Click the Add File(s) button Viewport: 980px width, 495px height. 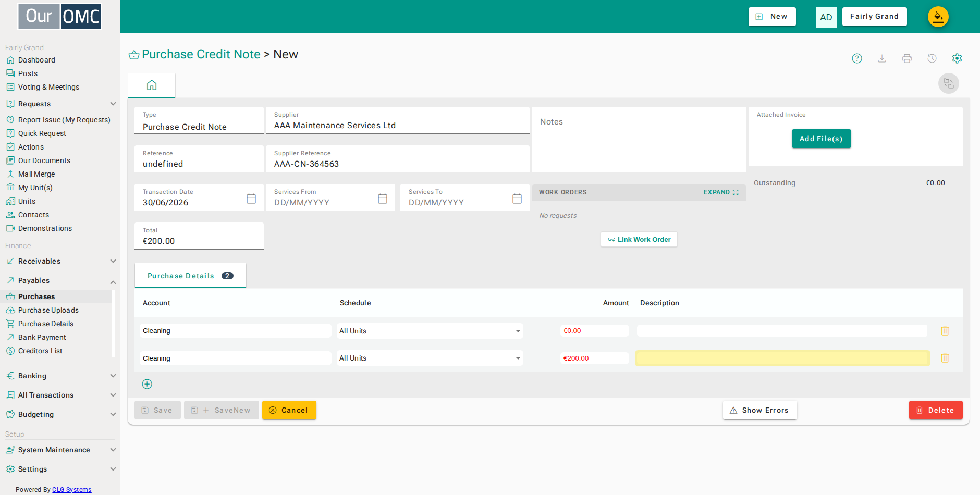coord(821,139)
